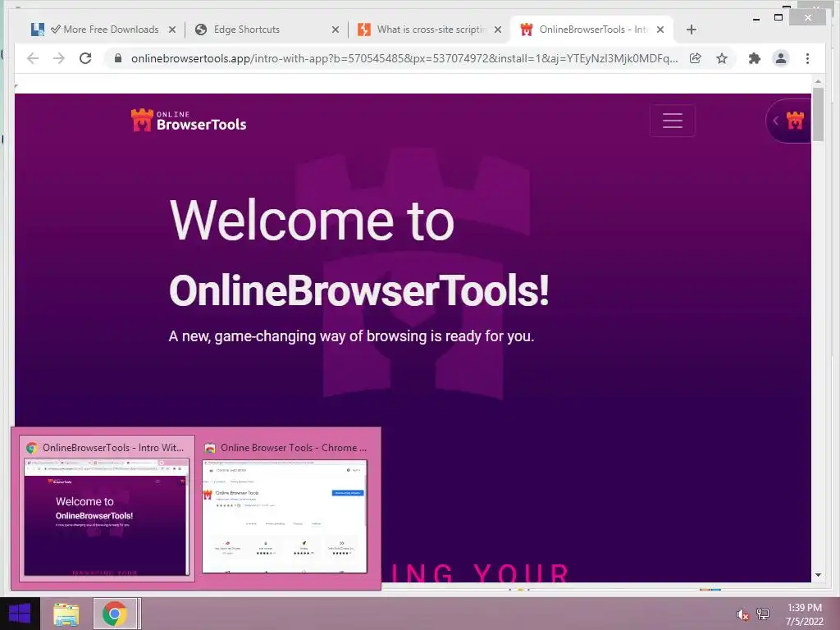The height and width of the screenshot is (630, 840).
Task: Open the Extensions puzzle icon
Action: point(755,58)
